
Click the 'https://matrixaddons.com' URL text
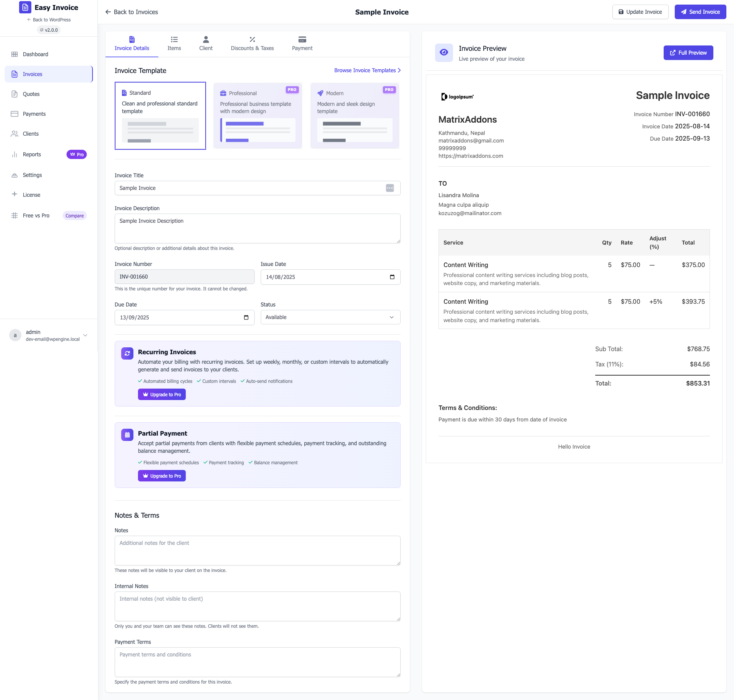point(471,156)
